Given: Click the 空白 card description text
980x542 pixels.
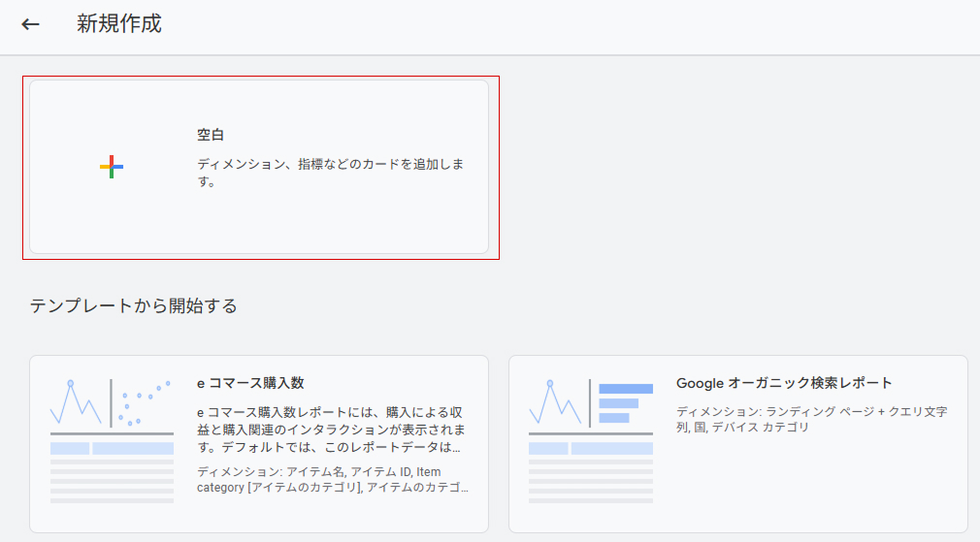Looking at the screenshot, I should (x=330, y=173).
